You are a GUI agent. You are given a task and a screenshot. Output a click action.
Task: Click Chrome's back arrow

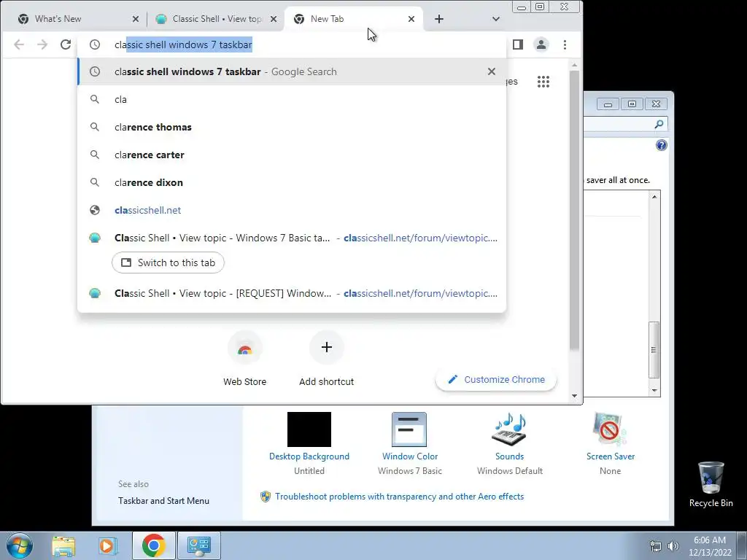[x=19, y=44]
